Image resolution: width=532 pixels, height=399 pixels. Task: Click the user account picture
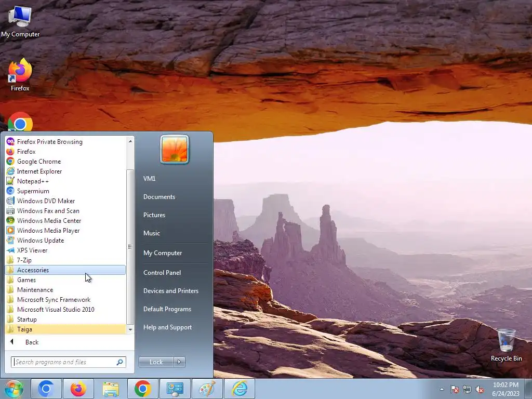pyautogui.click(x=175, y=149)
